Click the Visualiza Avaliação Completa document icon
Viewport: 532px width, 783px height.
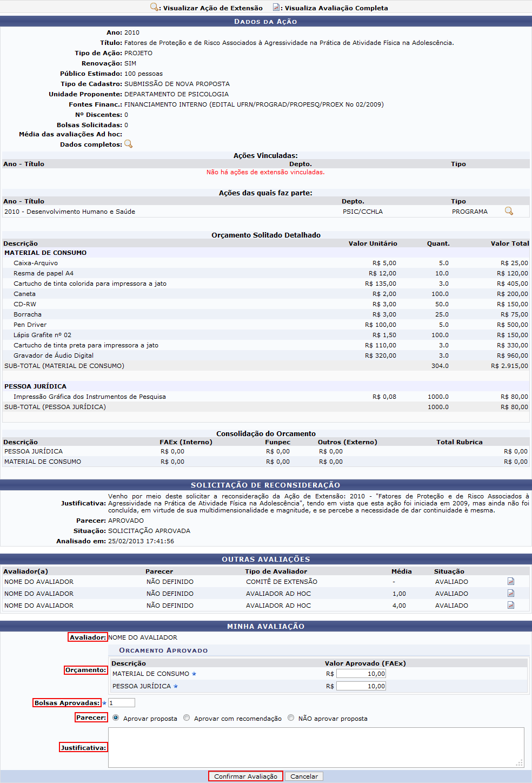pos(276,7)
